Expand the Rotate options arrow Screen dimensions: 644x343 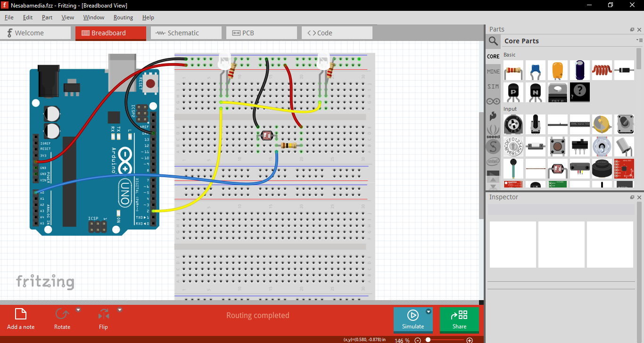click(x=78, y=310)
